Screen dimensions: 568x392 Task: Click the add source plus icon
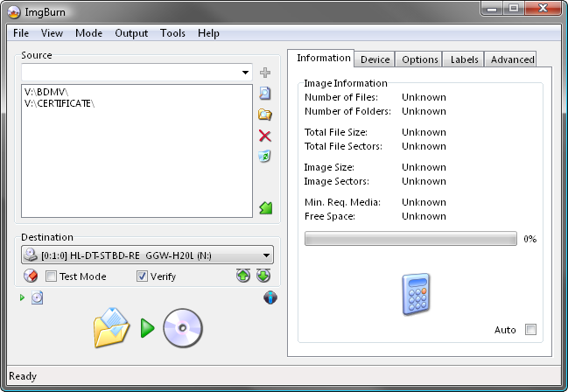265,73
